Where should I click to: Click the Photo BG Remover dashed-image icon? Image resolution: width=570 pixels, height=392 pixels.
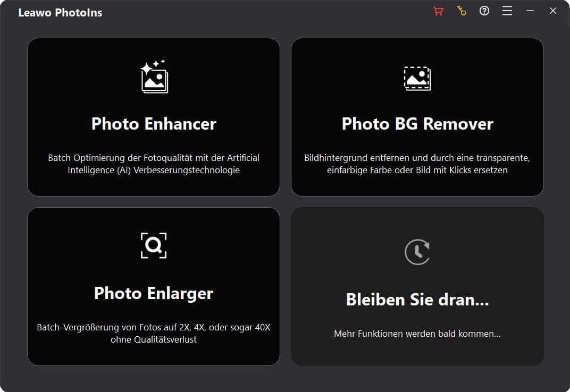(417, 78)
